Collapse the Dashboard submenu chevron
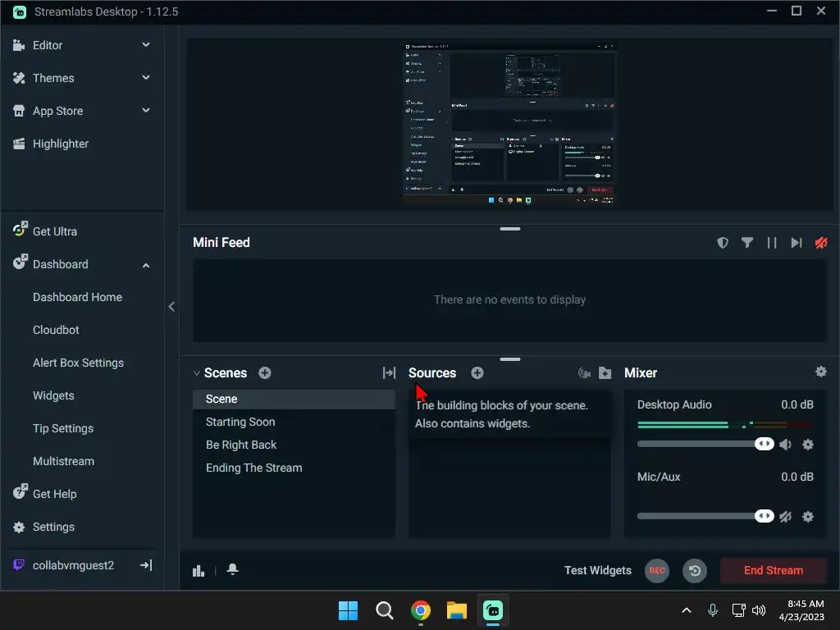The image size is (840, 630). [146, 265]
